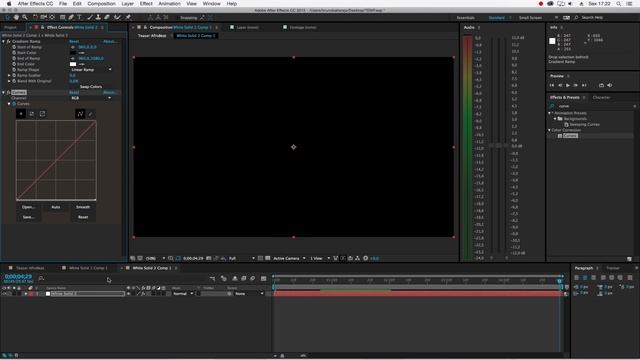Toggle the Gradient Ramp fx switch
The height and width of the screenshot is (360, 640).
(8, 41)
